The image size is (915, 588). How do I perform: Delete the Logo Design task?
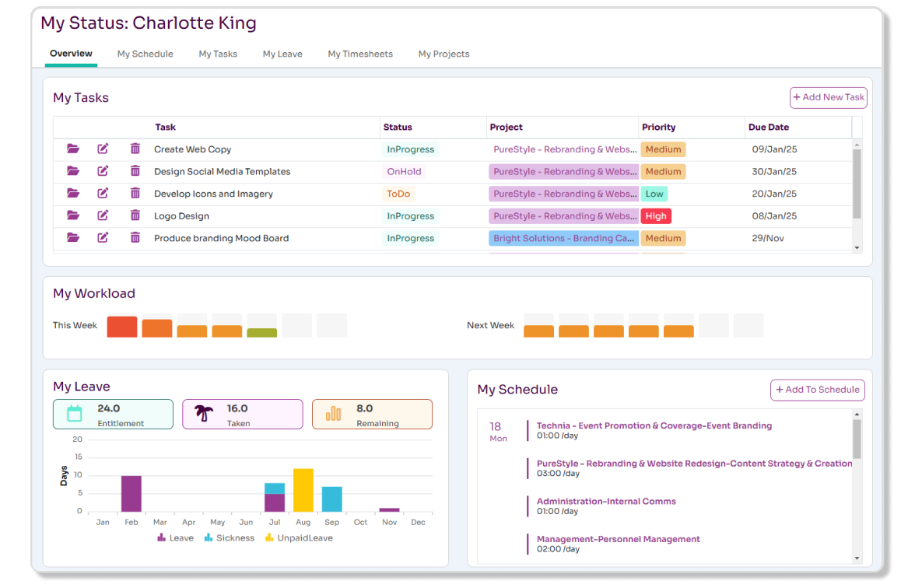pos(135,215)
